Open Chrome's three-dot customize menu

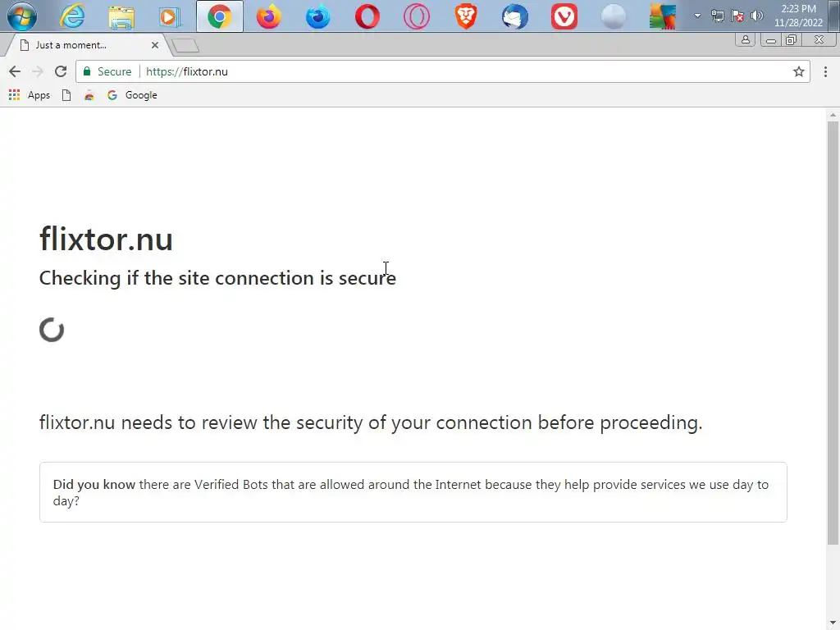point(825,72)
